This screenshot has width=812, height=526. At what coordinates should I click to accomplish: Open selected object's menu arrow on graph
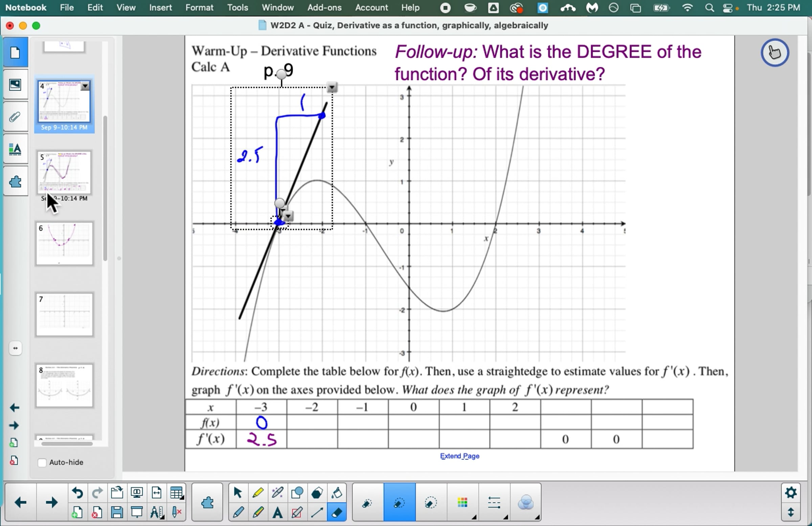332,87
